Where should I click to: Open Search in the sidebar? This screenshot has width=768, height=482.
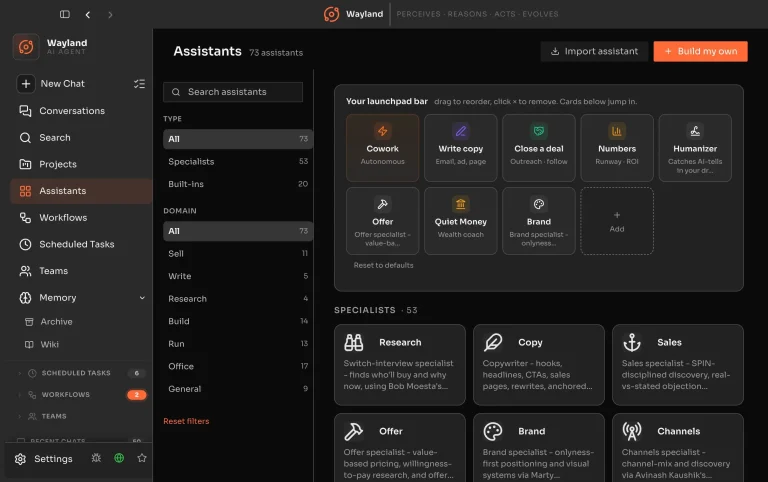(81, 138)
